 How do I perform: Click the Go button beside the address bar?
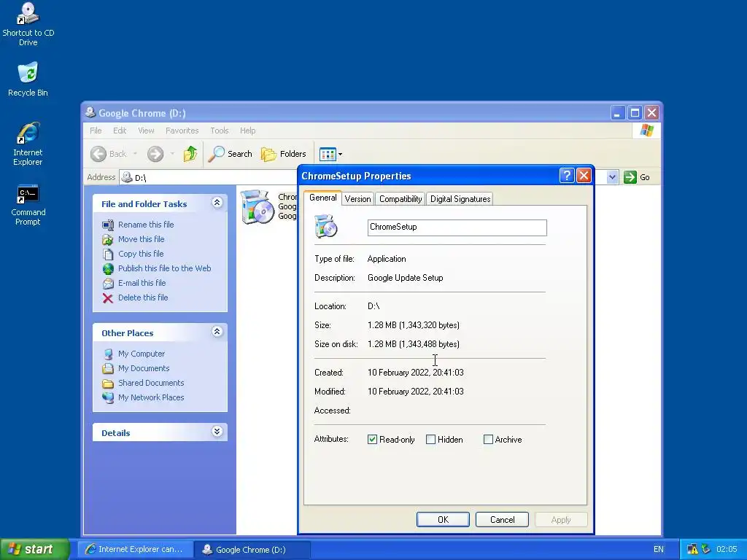[x=637, y=177]
